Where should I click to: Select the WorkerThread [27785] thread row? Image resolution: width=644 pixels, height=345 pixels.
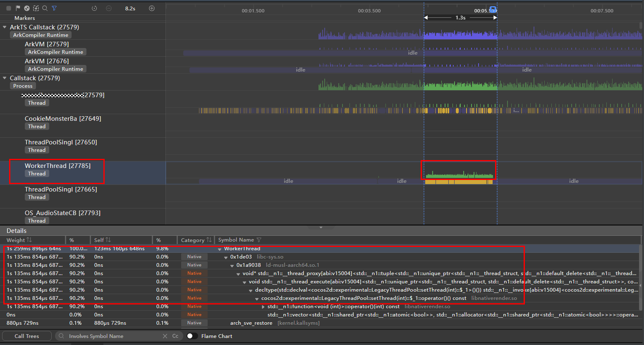pos(83,172)
